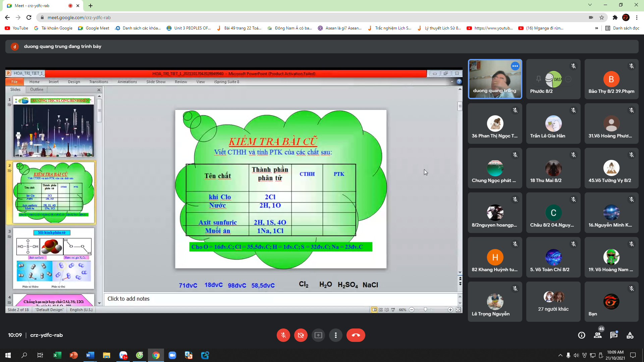Open a new browser tab
The image size is (644, 362).
pos(91,6)
